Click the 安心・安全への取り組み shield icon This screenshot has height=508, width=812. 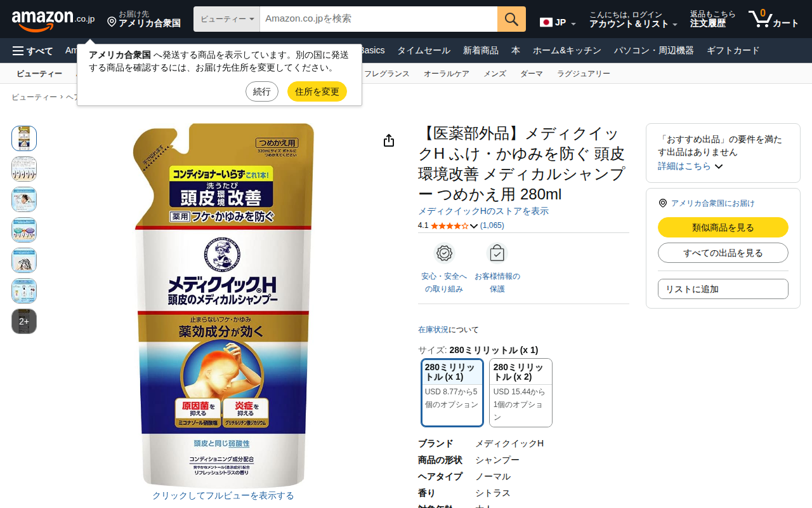(444, 253)
